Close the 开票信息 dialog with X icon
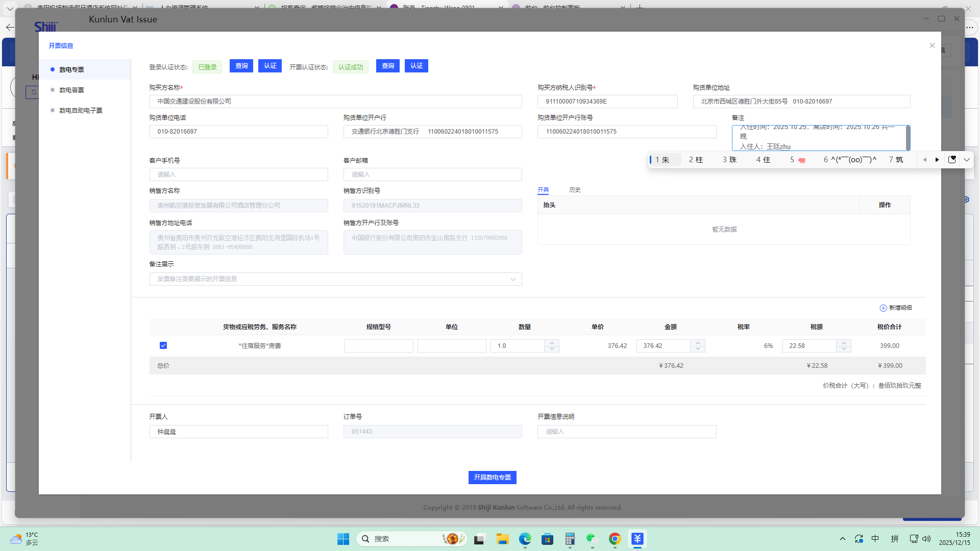 click(x=932, y=45)
